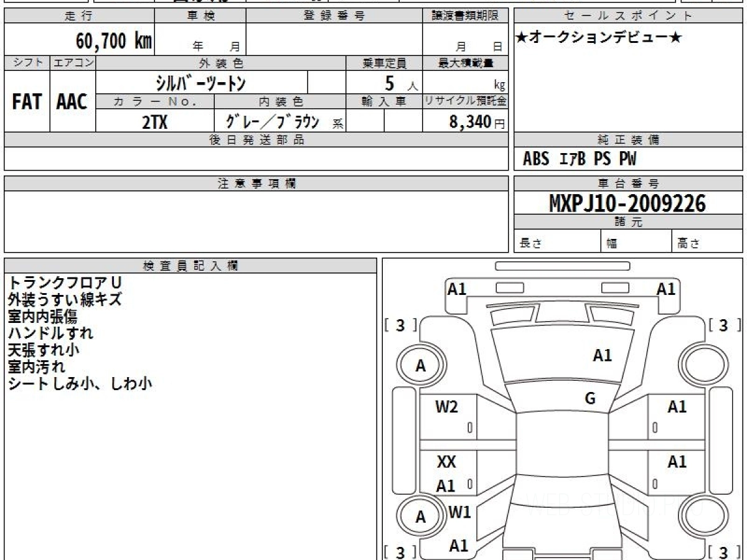Image resolution: width=747 pixels, height=560 pixels.
Task: Click the シートしみ小、しわ小 note line
Action: pyautogui.click(x=80, y=383)
